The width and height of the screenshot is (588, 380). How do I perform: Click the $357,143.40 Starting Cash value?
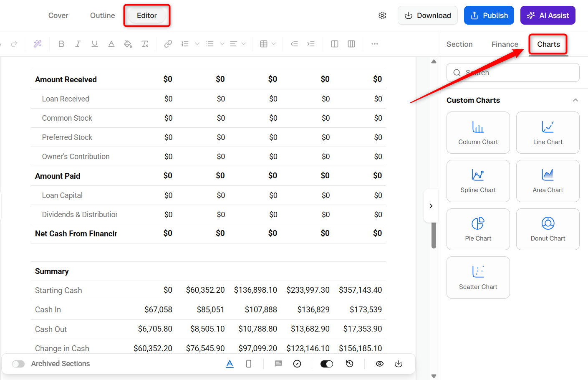click(x=361, y=290)
